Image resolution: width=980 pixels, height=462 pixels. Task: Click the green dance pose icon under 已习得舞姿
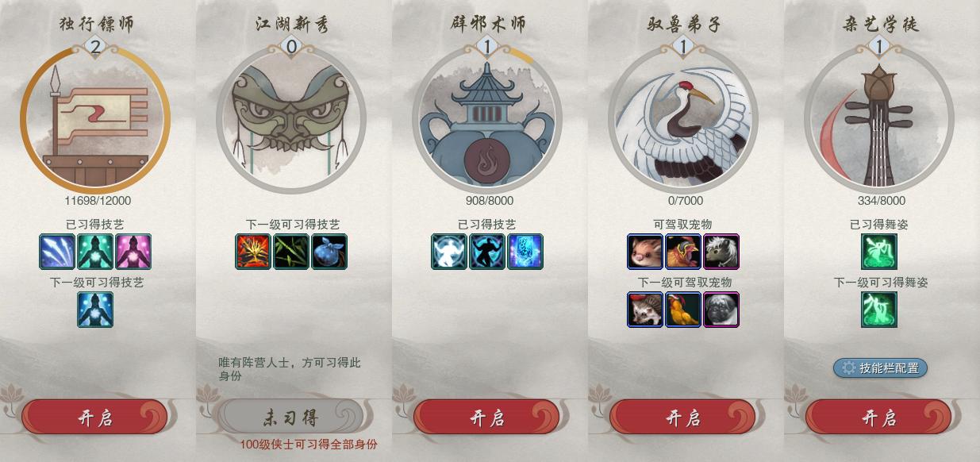[x=879, y=252]
